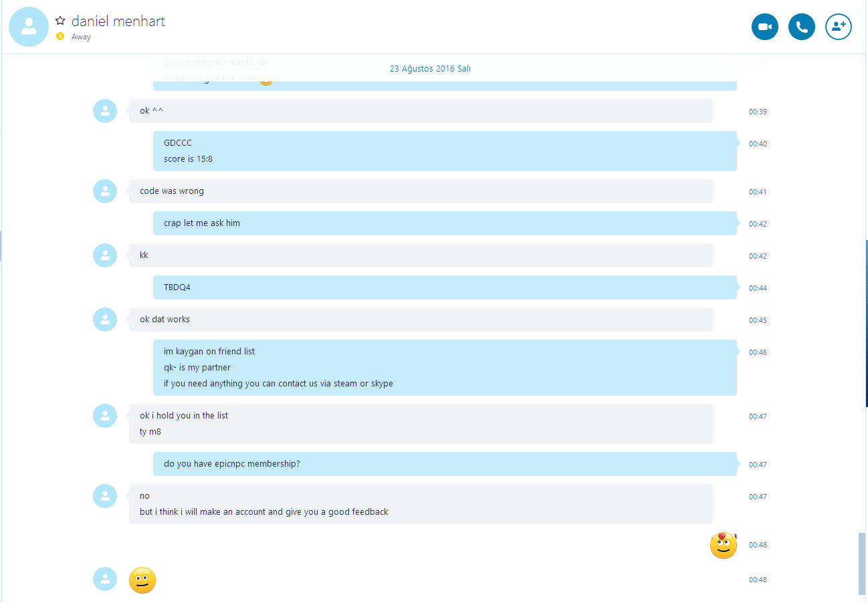This screenshot has width=868, height=603.
Task: Toggle favorite star next to daniel menhart
Action: coord(60,21)
